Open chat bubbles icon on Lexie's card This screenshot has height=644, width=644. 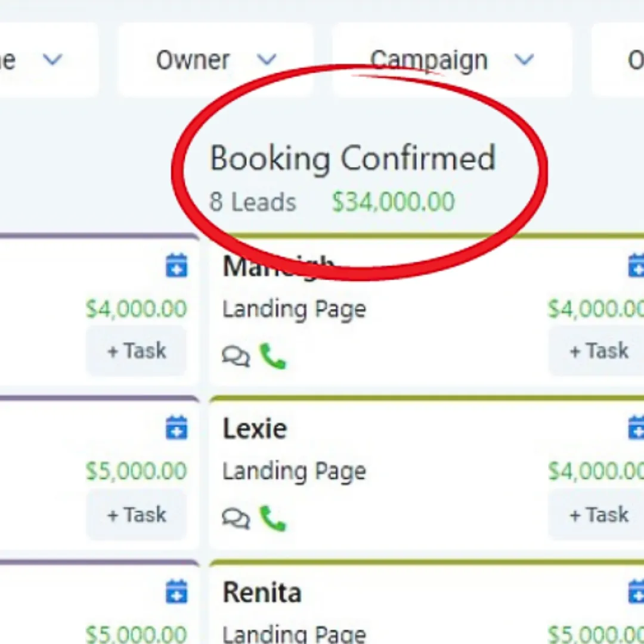tap(236, 519)
